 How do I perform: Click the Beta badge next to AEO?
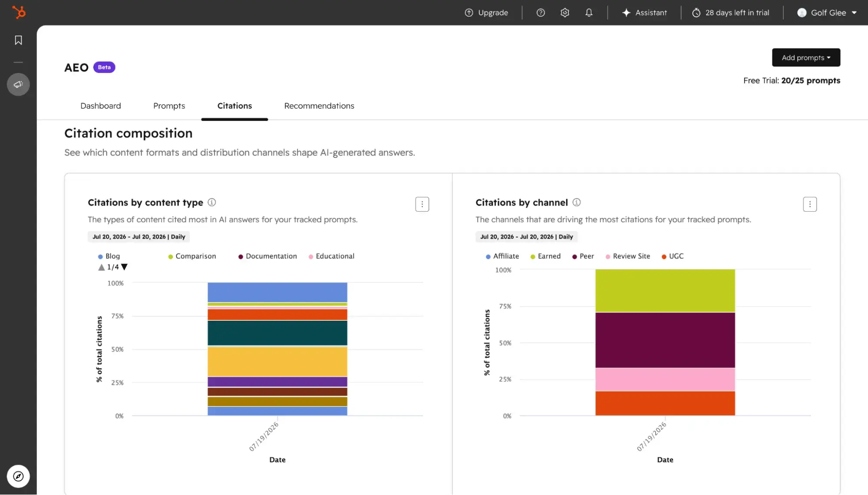[x=104, y=67]
